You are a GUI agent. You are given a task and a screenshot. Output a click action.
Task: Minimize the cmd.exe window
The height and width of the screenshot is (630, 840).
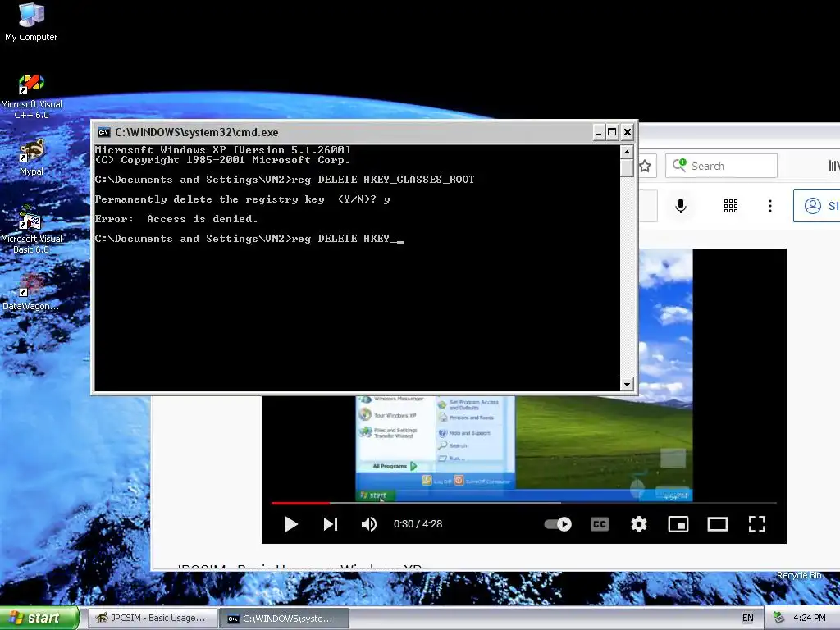tap(599, 132)
